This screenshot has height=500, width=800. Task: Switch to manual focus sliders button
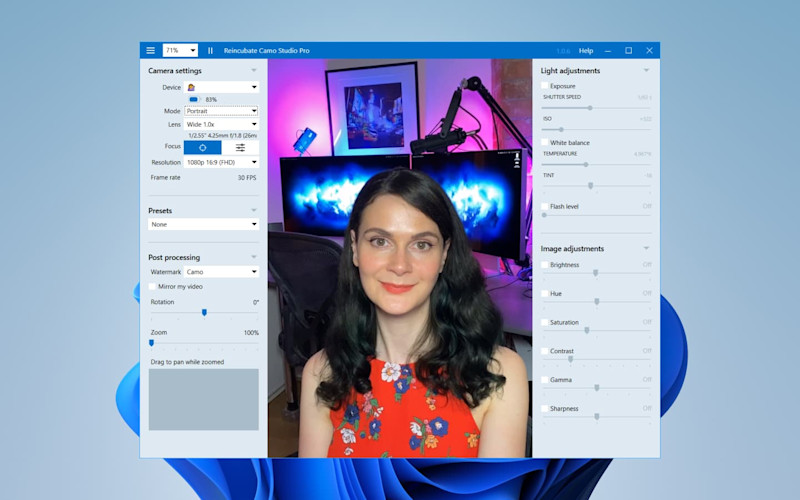pyautogui.click(x=240, y=147)
